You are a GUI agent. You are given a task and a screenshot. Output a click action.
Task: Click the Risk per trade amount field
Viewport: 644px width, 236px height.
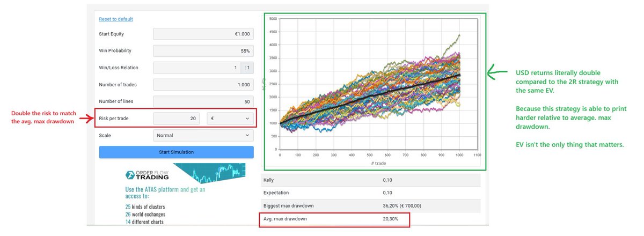(x=177, y=118)
